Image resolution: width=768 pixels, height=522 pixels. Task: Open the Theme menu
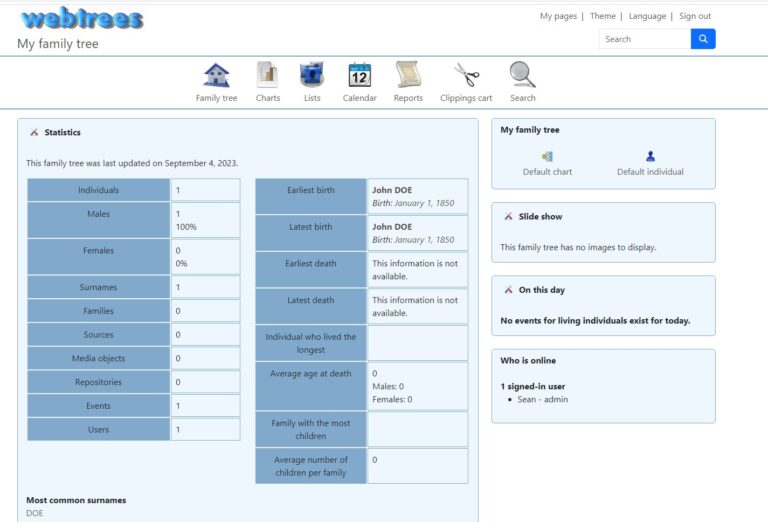point(602,16)
